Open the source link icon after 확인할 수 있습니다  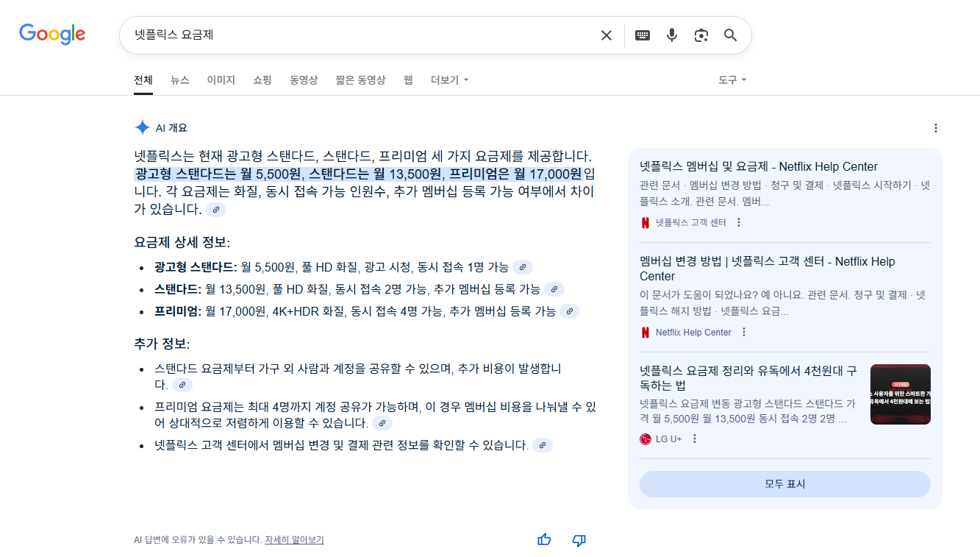coord(543,445)
